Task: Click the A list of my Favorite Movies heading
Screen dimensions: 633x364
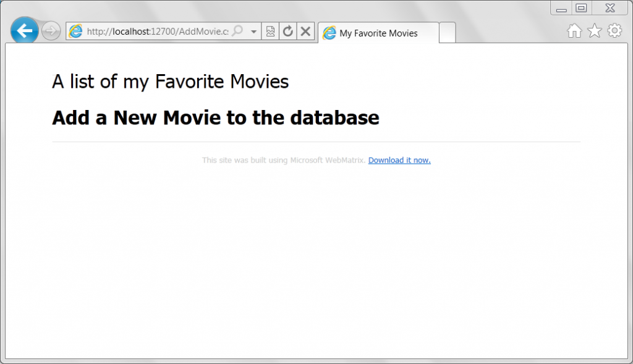Action: click(x=171, y=82)
